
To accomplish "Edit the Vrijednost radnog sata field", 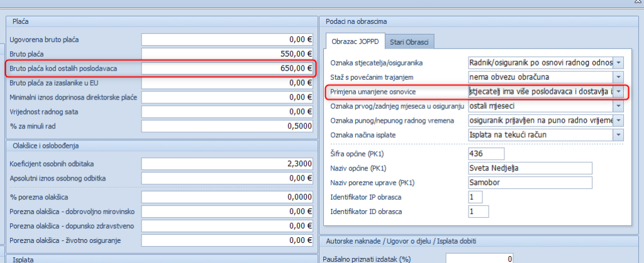I will [228, 111].
